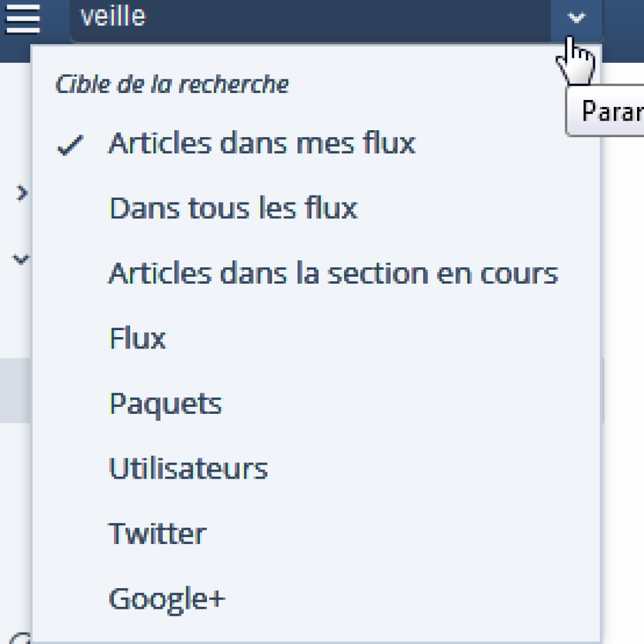Focus the search field containing 'veille'
This screenshot has width=644, height=644.
[311, 18]
